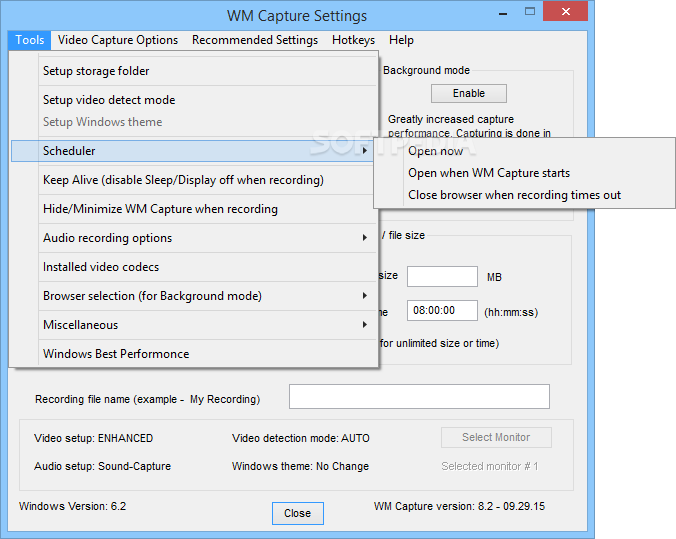Click 'WM Capture version: 8.2 - 09.29.15'
This screenshot has width=676, height=539.
(460, 506)
